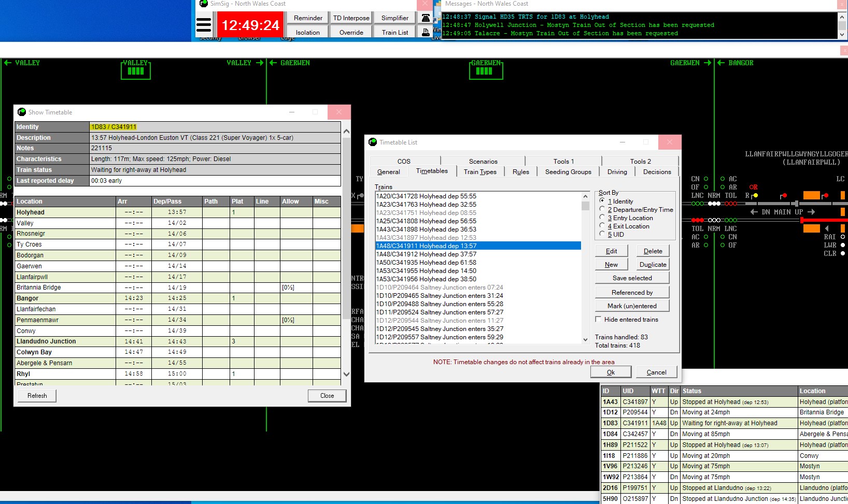Click the Timetable List window logo icon
Viewport: 848px width, 504px height.
(373, 142)
